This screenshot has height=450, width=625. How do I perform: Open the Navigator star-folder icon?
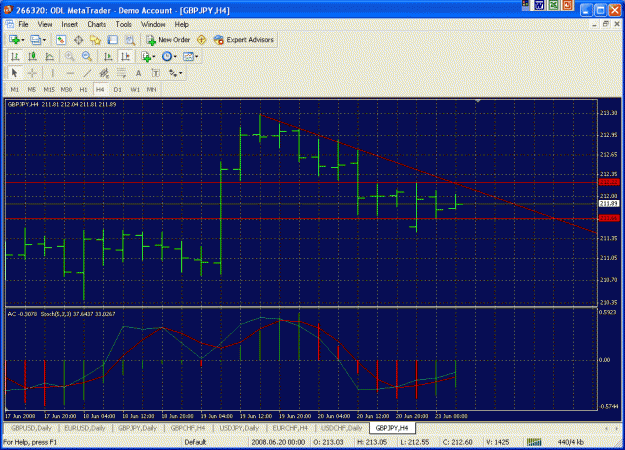pyautogui.click(x=95, y=40)
